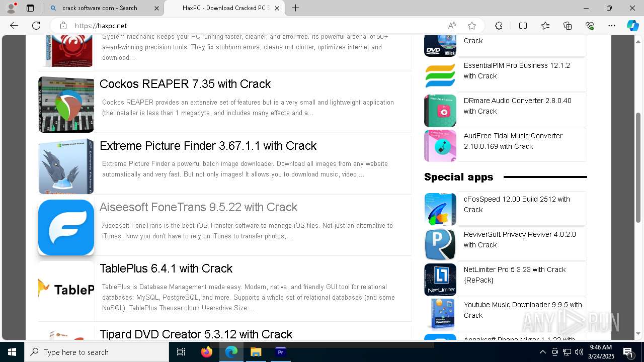Click the Aiseesoft FoneTrans description text
Screen dimensions: 644x362
(247, 231)
